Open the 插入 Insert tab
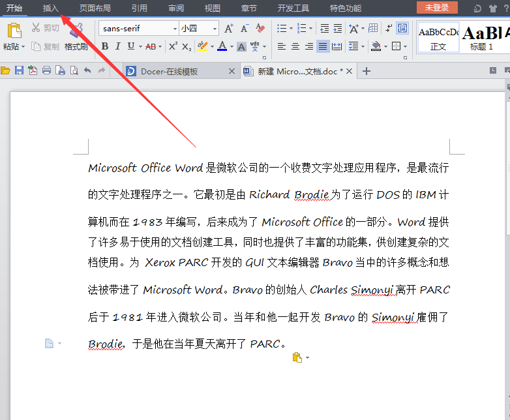The image size is (510, 420). [x=51, y=8]
